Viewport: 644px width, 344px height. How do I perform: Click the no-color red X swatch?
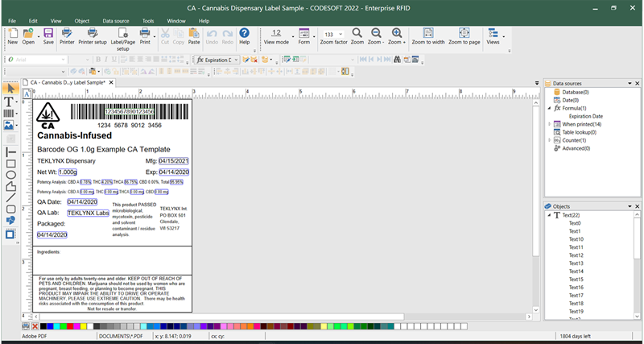pos(35,326)
